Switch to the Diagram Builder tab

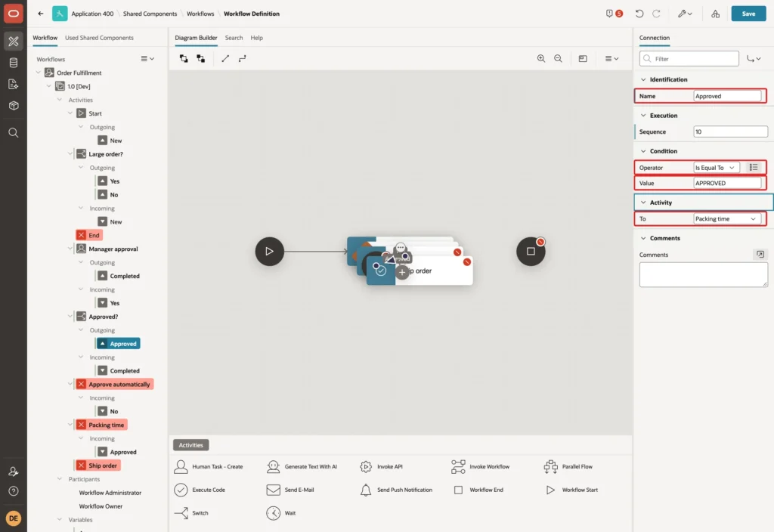tap(196, 38)
